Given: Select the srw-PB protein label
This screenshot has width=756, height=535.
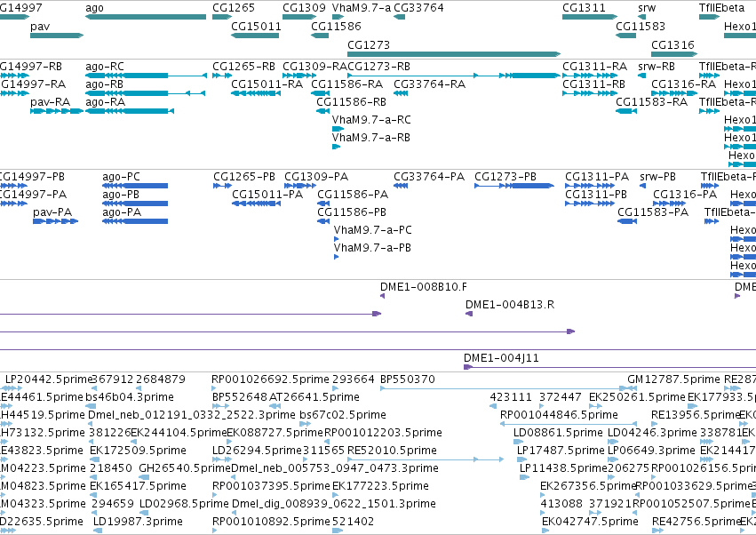Looking at the screenshot, I should click(x=657, y=177).
